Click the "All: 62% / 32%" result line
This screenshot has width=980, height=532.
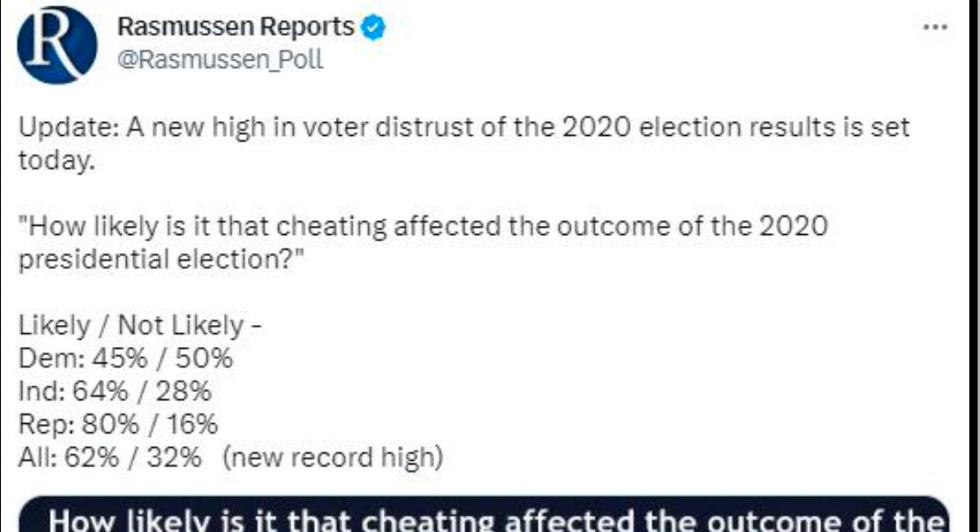[x=110, y=457]
